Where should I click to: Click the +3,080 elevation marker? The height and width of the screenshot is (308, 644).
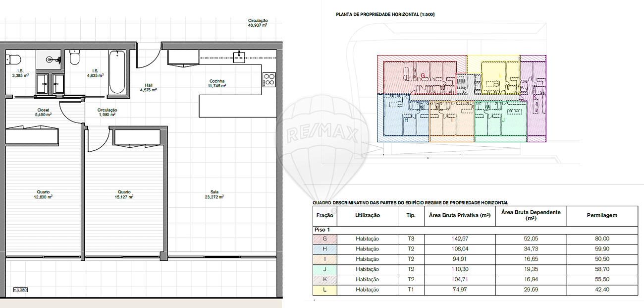pyautogui.click(x=21, y=290)
